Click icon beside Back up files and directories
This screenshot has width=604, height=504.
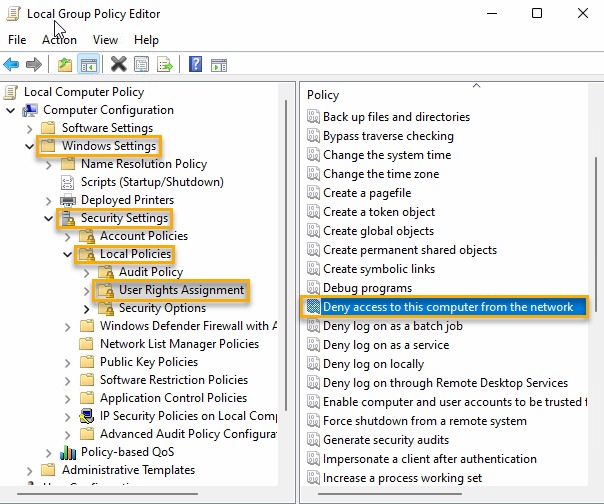(x=313, y=116)
